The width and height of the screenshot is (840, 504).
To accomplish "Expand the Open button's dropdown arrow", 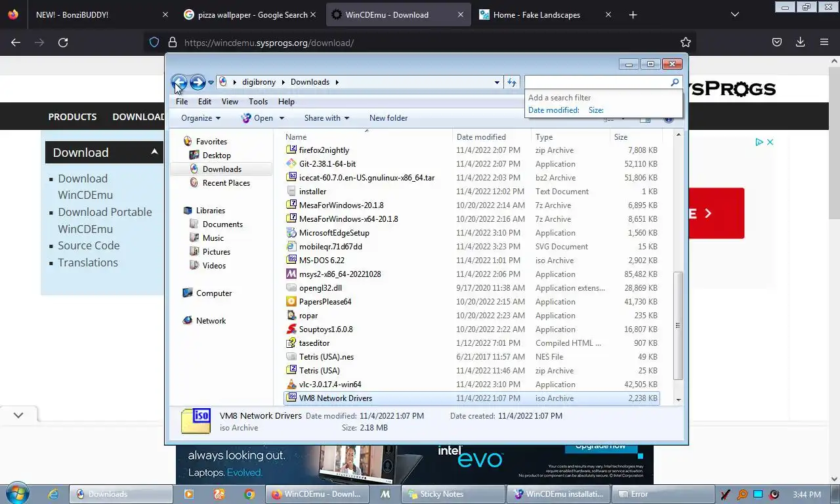I will [x=282, y=118].
